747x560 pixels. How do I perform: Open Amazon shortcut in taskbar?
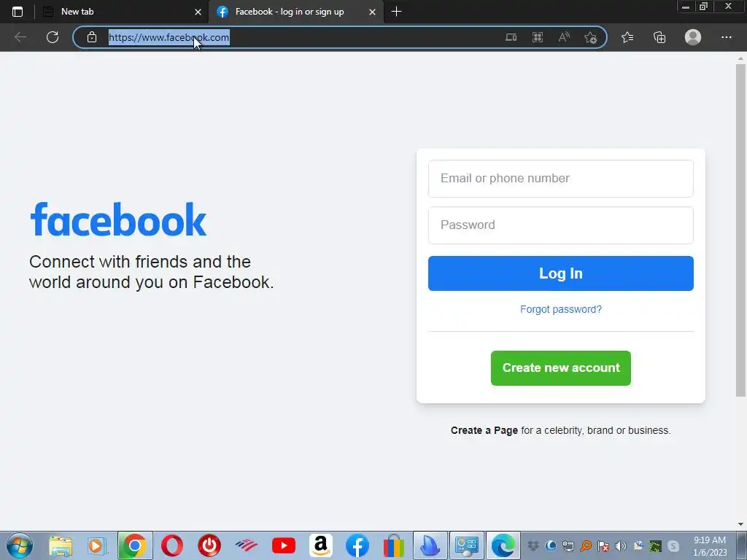point(321,545)
